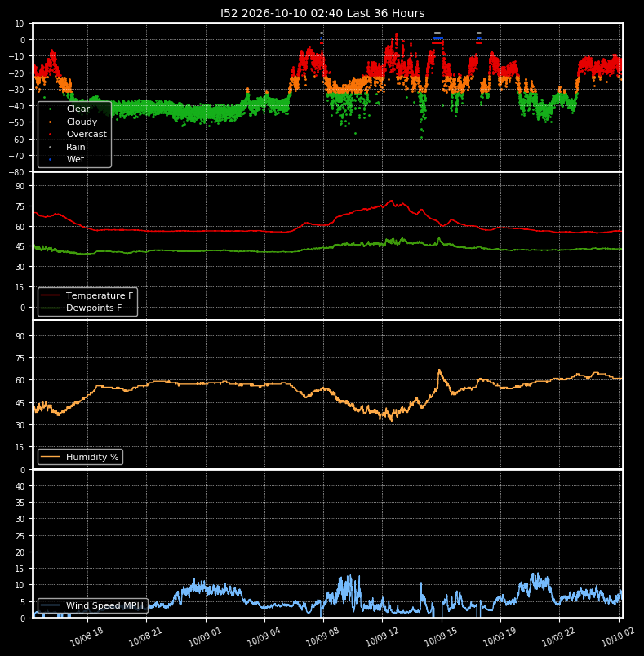Click the '10/10 02' x-axis label
The height and width of the screenshot is (656, 644).
click(x=618, y=636)
